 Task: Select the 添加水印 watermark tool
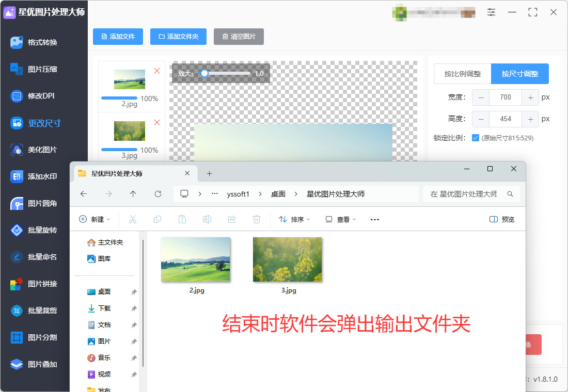[x=34, y=176]
